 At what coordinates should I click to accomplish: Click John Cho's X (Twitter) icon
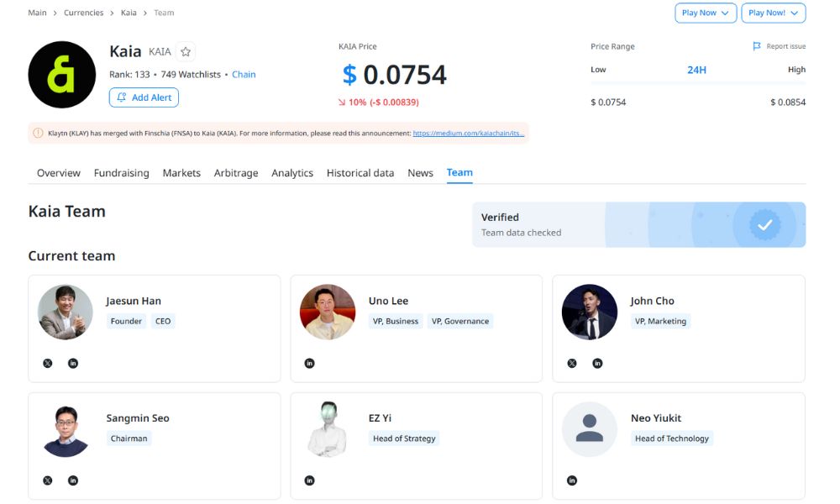click(572, 363)
